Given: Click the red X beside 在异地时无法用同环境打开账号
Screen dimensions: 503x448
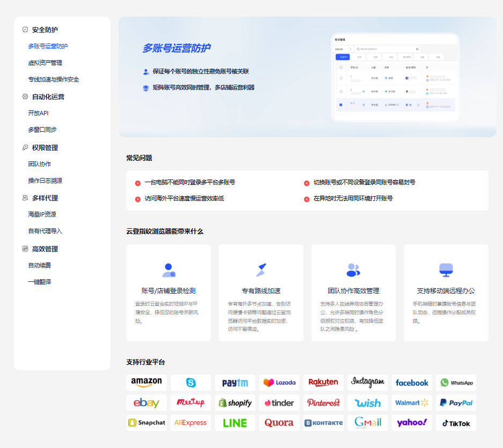Looking at the screenshot, I should pos(307,199).
